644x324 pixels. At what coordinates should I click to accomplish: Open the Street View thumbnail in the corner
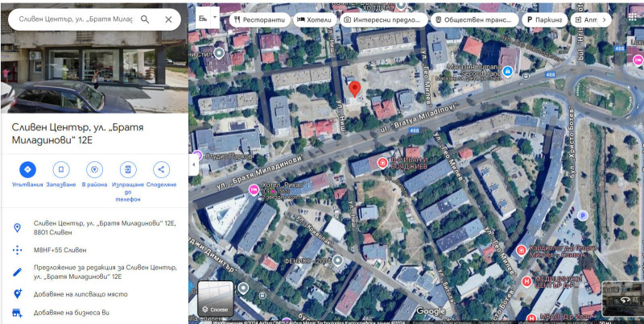tap(622, 299)
